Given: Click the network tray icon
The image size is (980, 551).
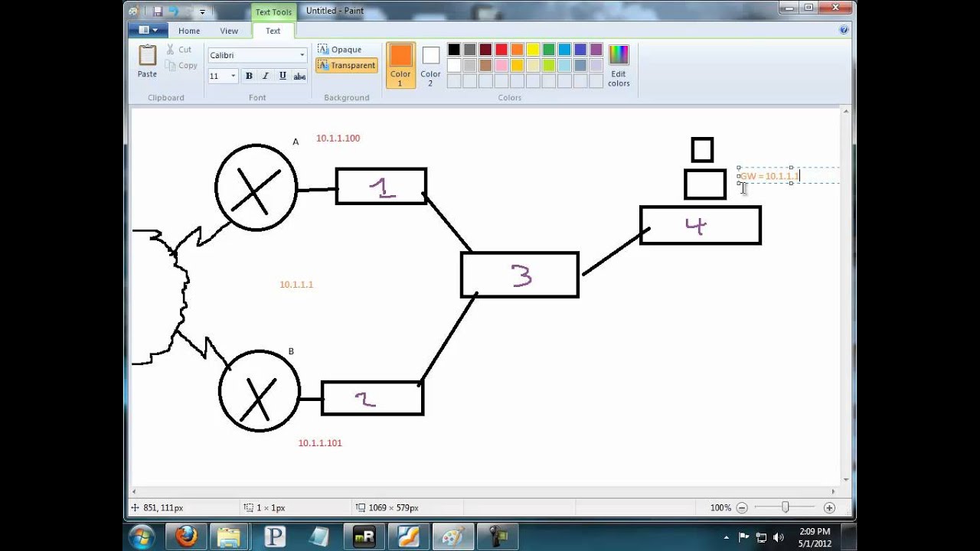Looking at the screenshot, I should 761,537.
